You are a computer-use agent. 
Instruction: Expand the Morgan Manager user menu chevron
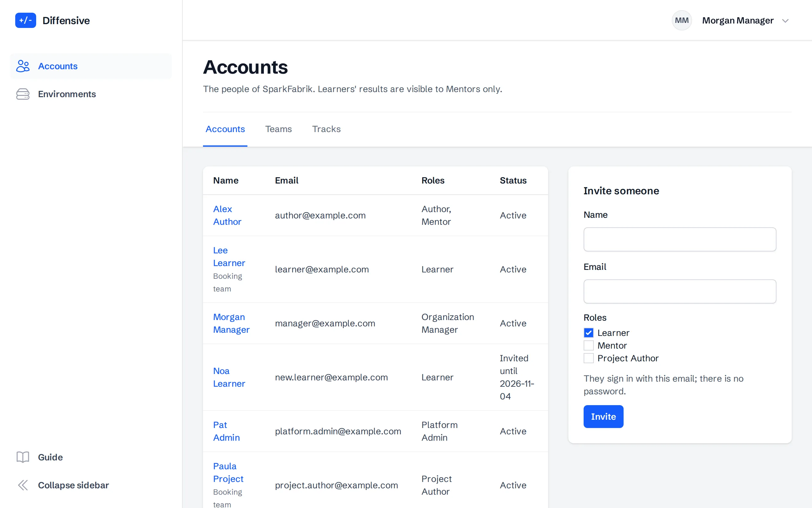785,21
